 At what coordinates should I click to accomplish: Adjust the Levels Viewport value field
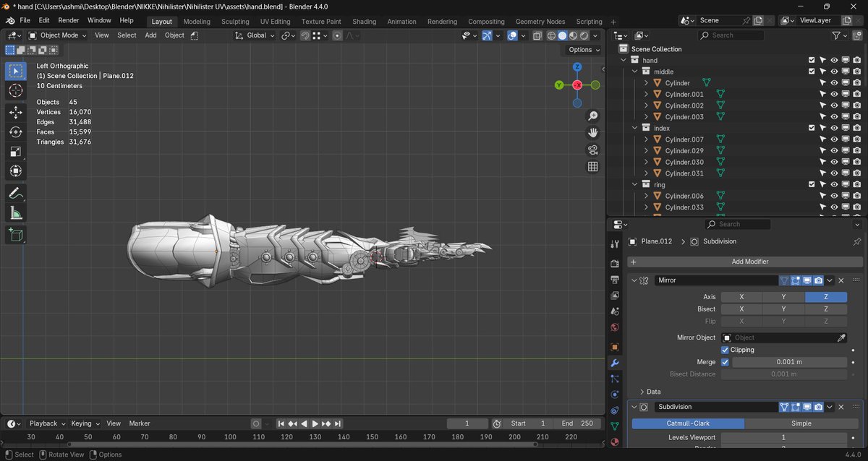[783, 437]
